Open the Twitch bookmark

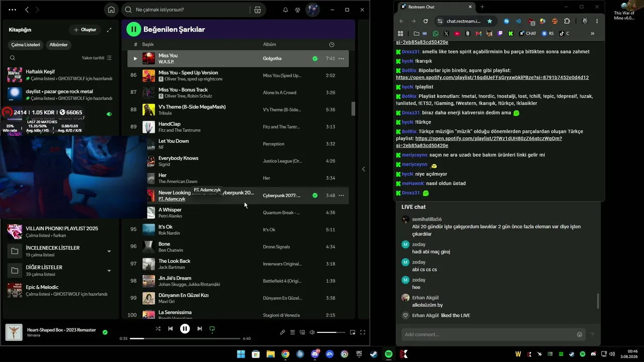pos(500,34)
